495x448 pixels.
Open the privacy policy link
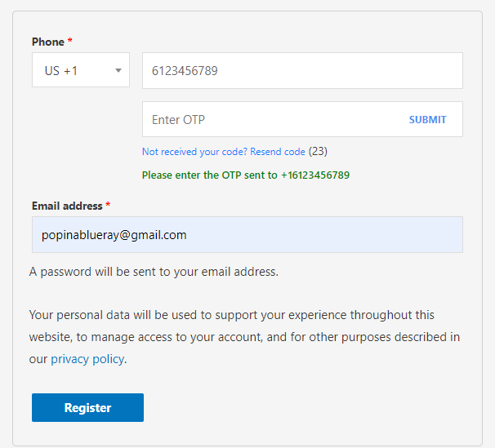click(x=87, y=359)
